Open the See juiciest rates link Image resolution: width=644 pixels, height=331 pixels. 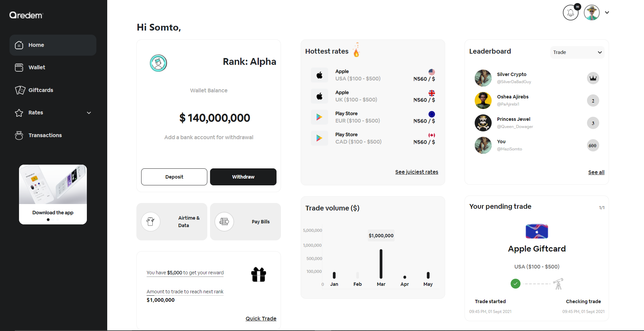click(x=417, y=172)
